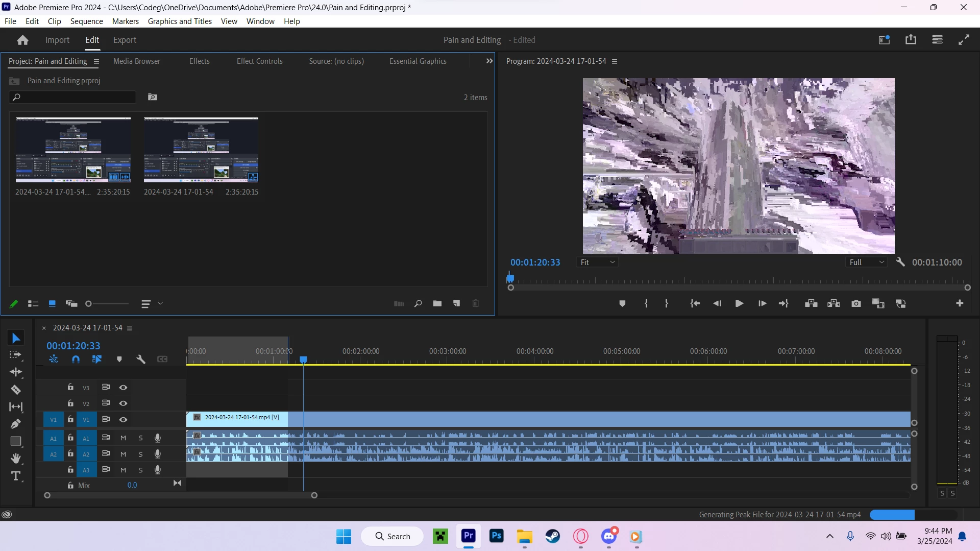Screen dimensions: 980x551
Task: Add a marker on the timeline
Action: [x=119, y=359]
